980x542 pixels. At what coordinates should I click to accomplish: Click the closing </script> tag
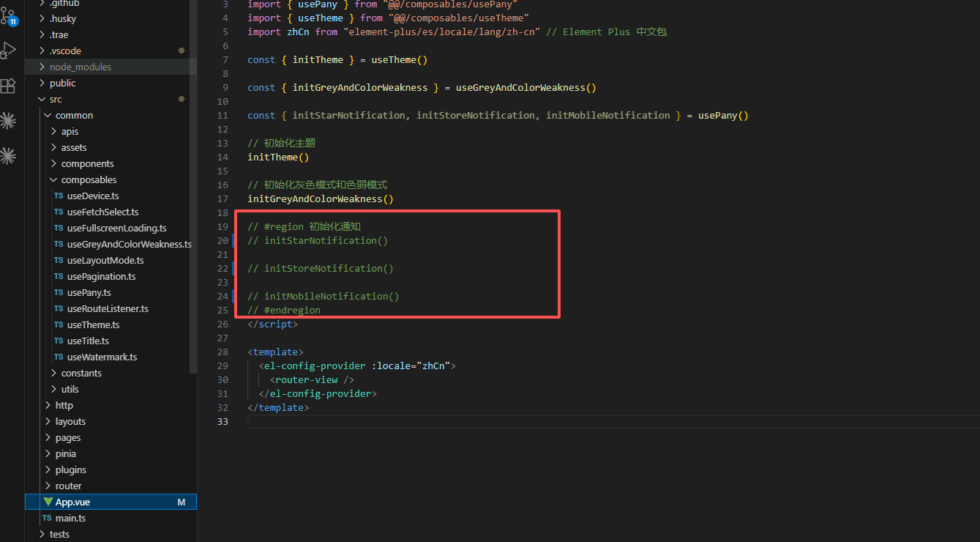(272, 324)
